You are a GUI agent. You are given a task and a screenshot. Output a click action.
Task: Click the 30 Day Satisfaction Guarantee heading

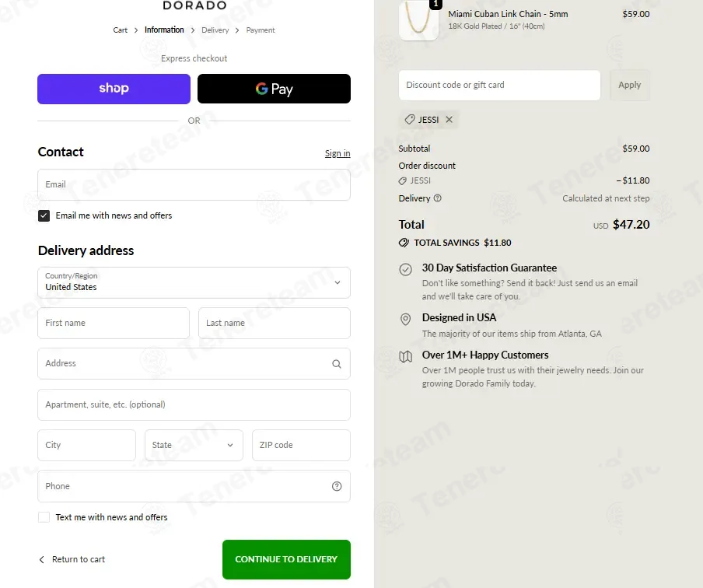pyautogui.click(x=490, y=268)
